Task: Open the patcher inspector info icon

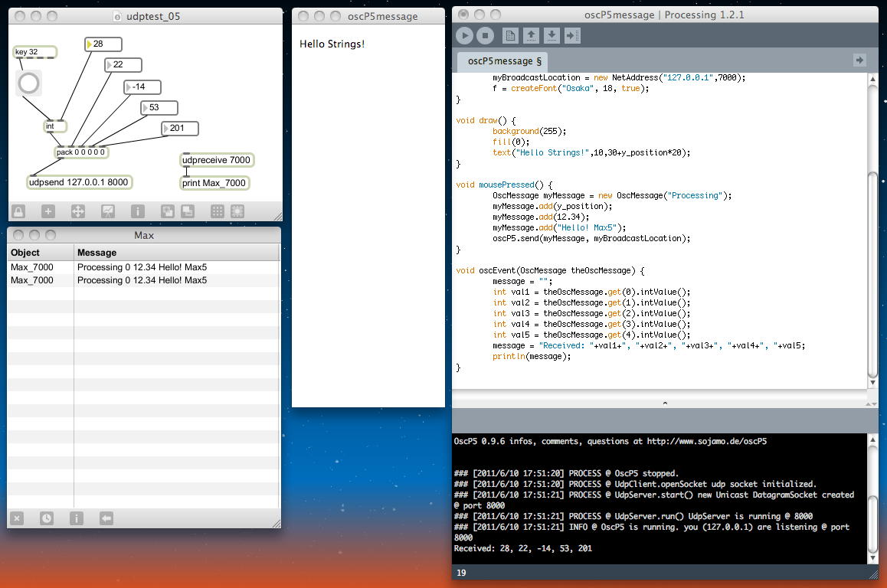Action: click(x=138, y=211)
